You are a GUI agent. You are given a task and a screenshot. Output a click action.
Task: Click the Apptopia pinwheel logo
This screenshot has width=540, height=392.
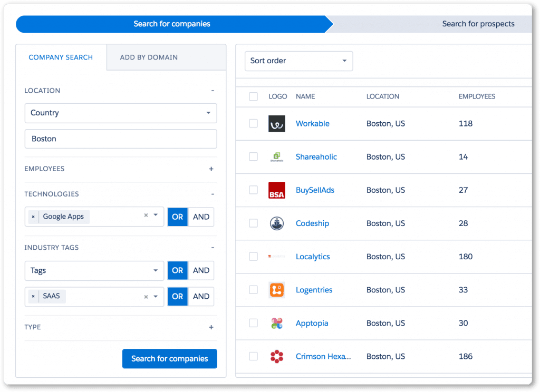click(276, 323)
